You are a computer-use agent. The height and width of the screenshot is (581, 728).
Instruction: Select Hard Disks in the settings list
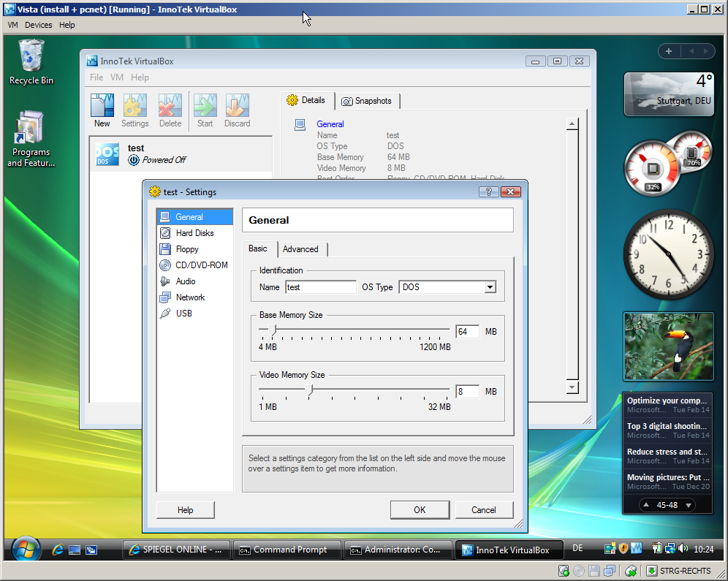(x=194, y=233)
